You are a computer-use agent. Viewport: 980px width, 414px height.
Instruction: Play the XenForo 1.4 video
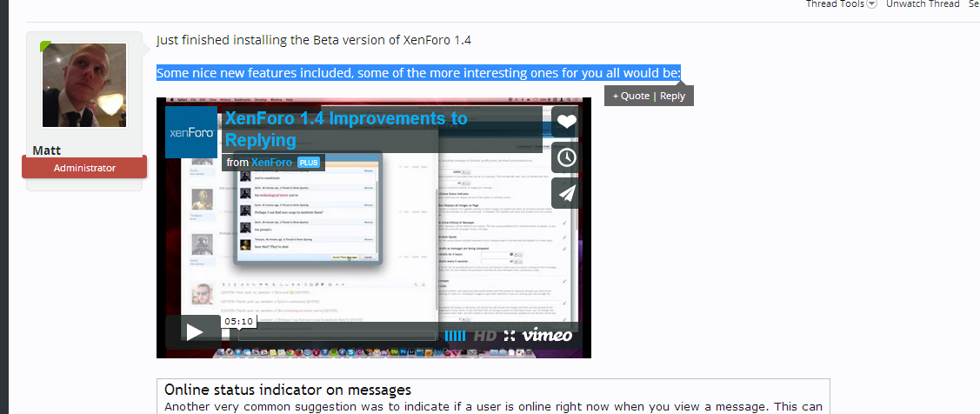click(x=195, y=332)
